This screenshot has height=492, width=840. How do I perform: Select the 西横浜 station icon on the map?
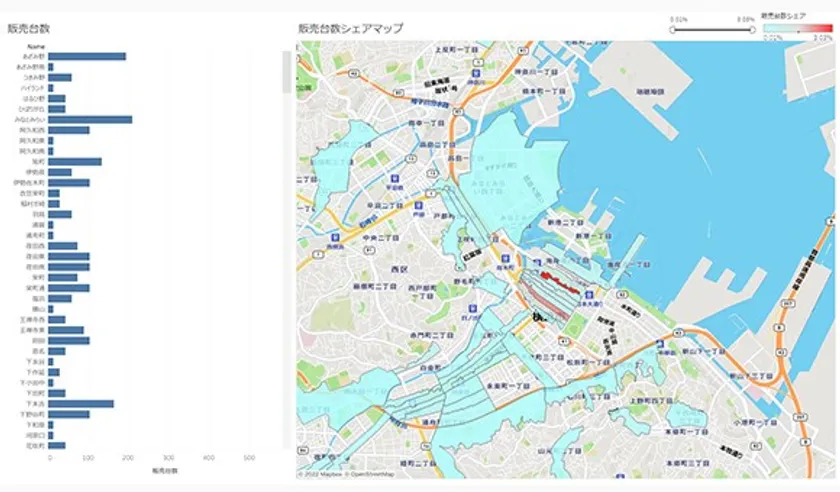pos(335,237)
